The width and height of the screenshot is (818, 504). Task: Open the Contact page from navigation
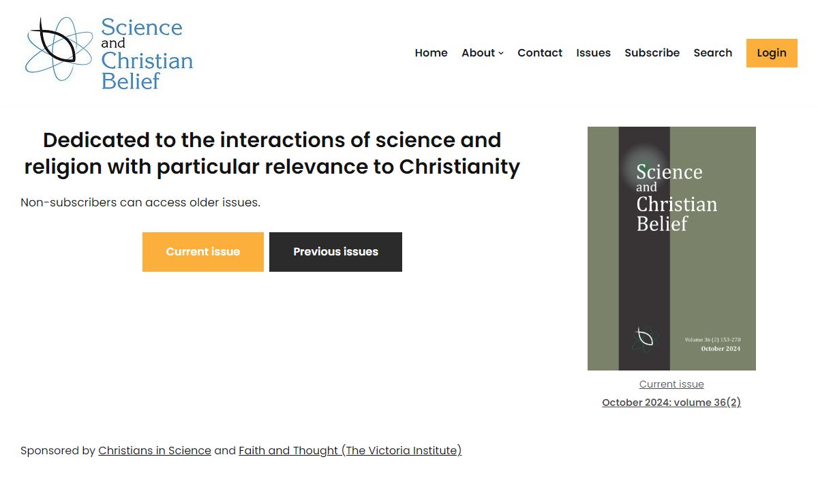(540, 53)
